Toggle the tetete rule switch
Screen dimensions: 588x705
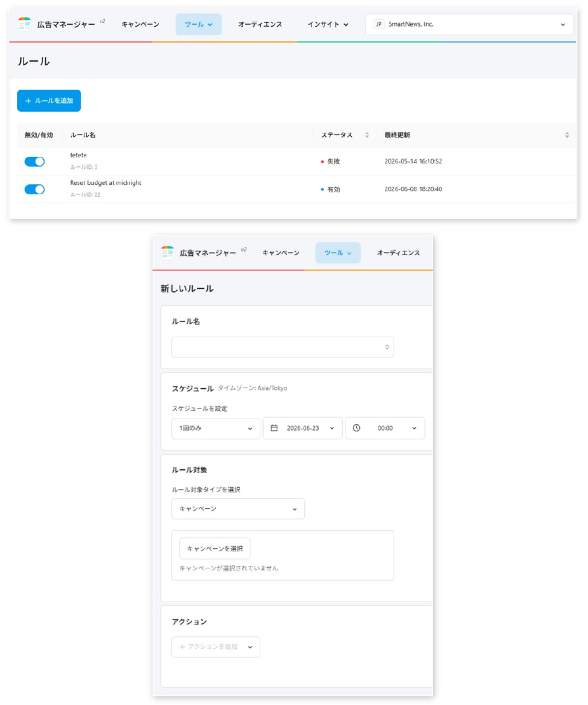(x=35, y=161)
